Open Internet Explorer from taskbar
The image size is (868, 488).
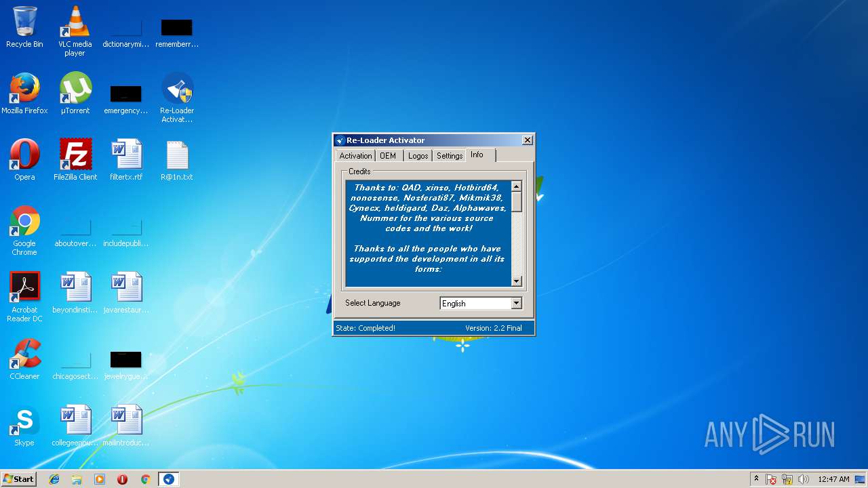(54, 479)
